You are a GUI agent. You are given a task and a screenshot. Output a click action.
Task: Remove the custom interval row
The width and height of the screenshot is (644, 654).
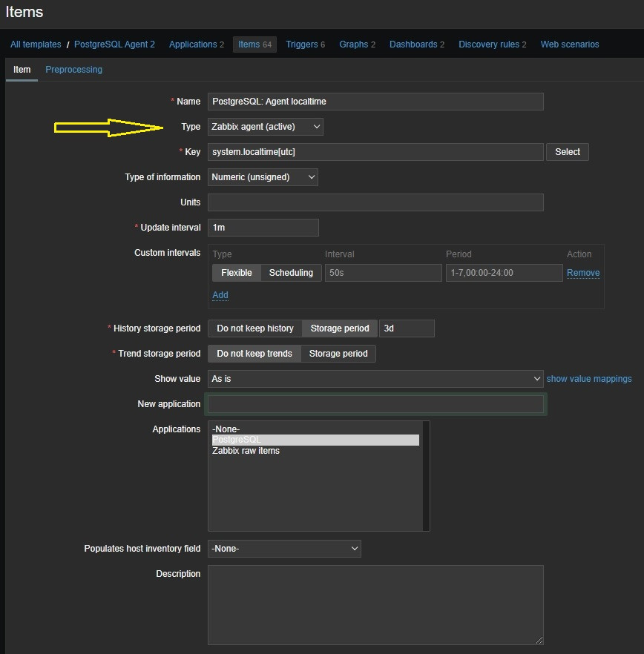click(583, 273)
